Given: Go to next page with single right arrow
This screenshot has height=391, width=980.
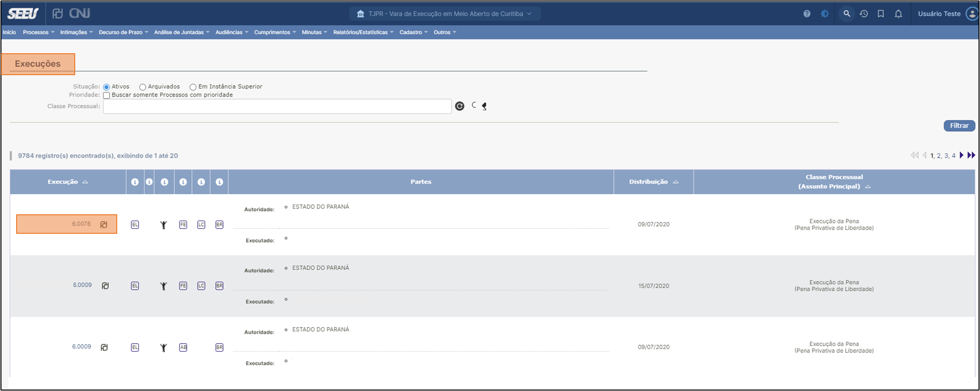Looking at the screenshot, I should 961,155.
